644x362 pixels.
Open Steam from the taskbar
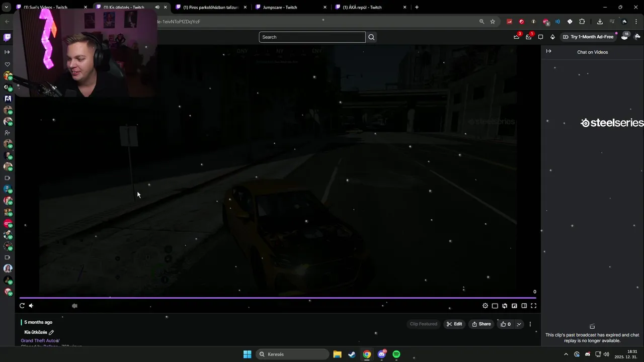tap(352, 354)
